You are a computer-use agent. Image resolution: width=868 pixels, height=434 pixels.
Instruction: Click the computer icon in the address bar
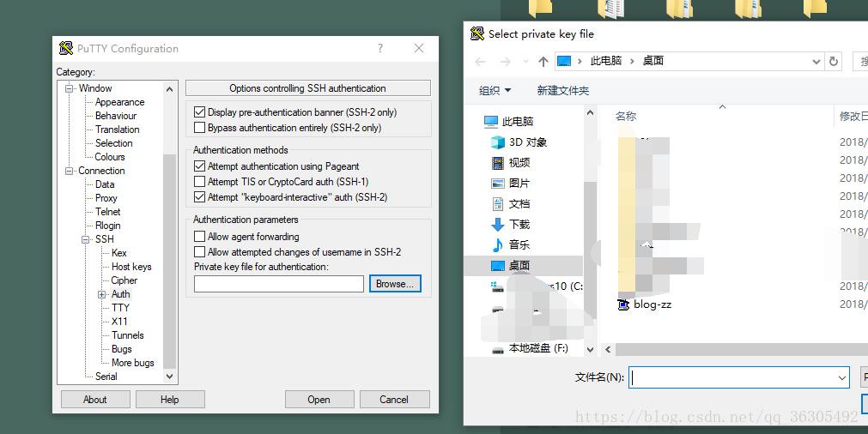(563, 61)
